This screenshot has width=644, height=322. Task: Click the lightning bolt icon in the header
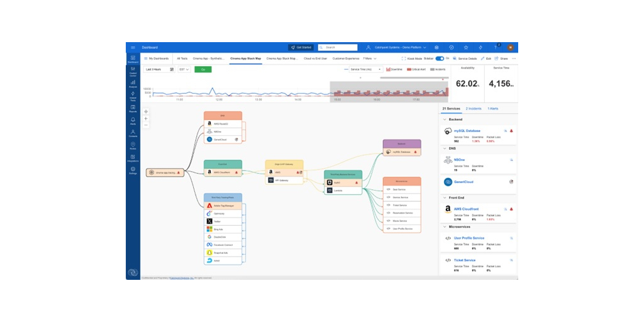click(480, 47)
